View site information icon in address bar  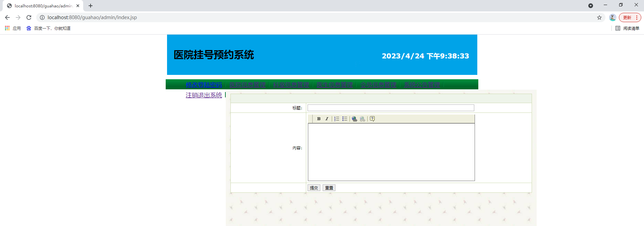click(42, 17)
